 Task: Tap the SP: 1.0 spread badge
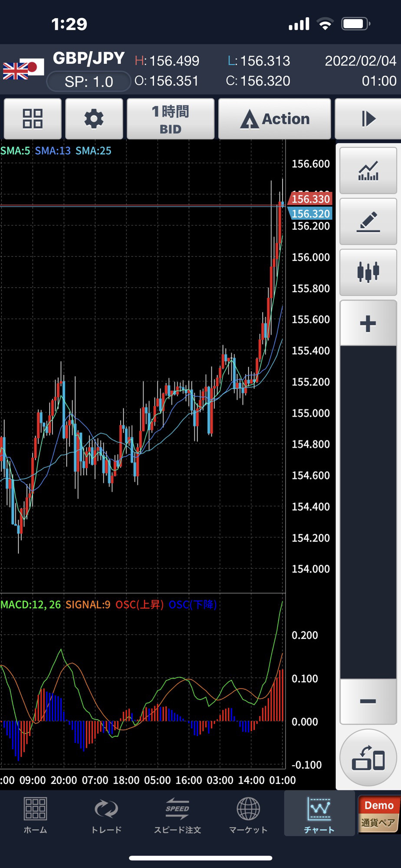click(x=89, y=82)
